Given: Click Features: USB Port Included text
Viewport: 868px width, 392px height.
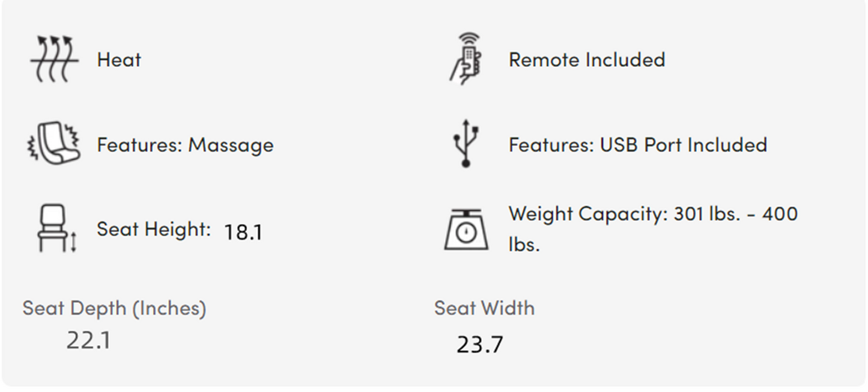Looking at the screenshot, I should point(638,145).
